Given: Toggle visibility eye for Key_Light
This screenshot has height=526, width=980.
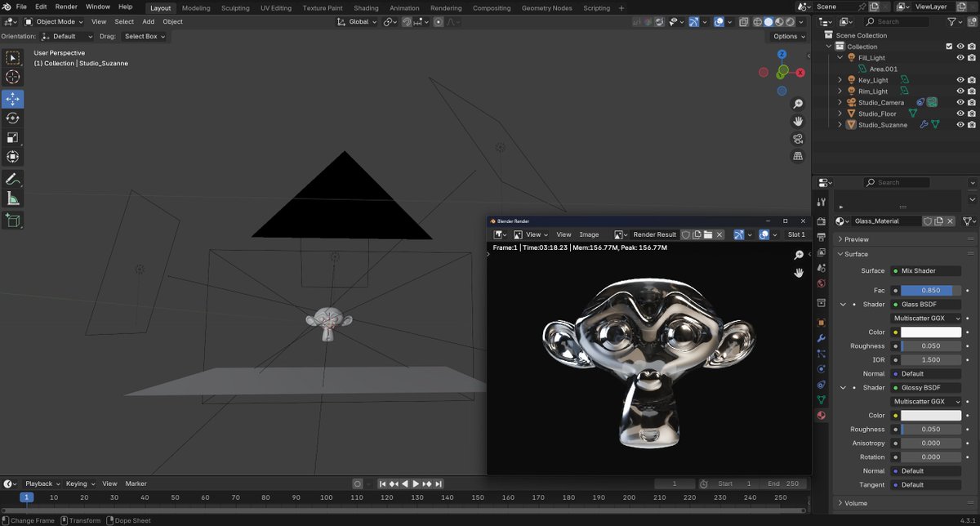Looking at the screenshot, I should pos(960,80).
